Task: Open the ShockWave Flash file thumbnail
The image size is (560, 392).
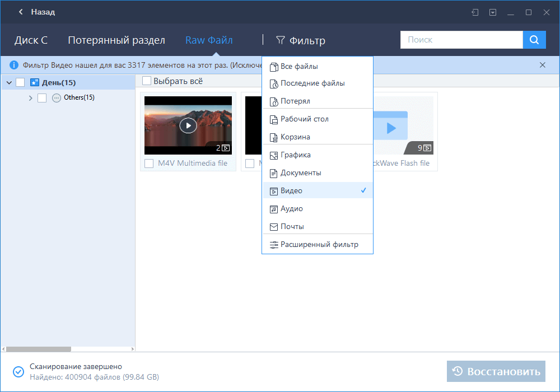Action: [403, 125]
